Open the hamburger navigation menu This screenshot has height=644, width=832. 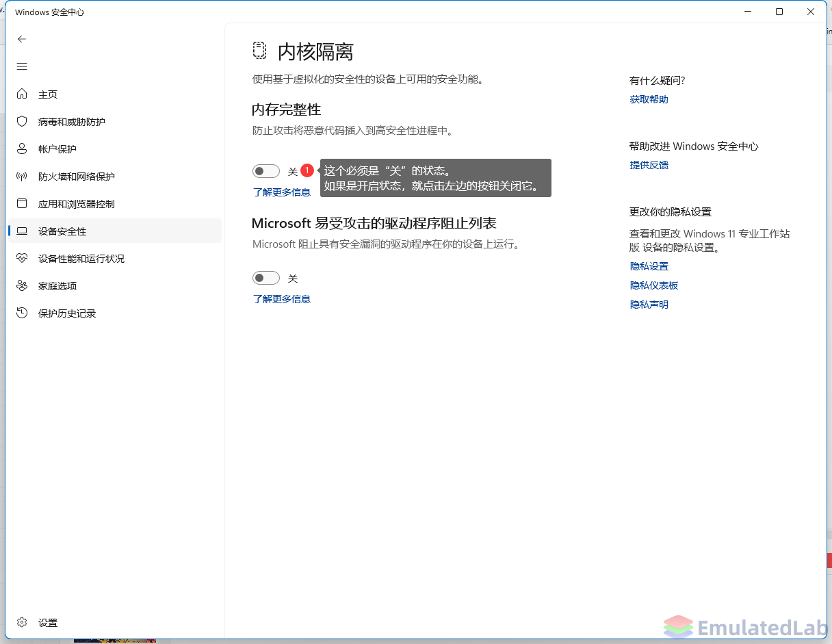[x=22, y=66]
